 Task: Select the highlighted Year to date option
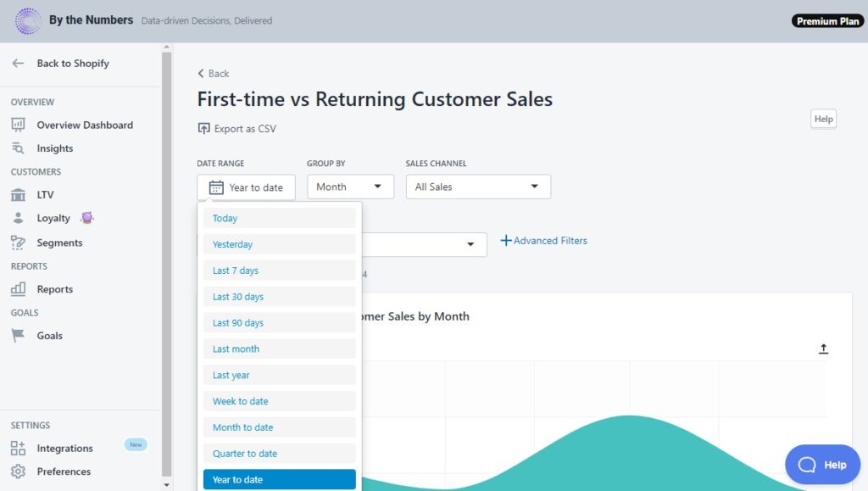click(x=279, y=479)
